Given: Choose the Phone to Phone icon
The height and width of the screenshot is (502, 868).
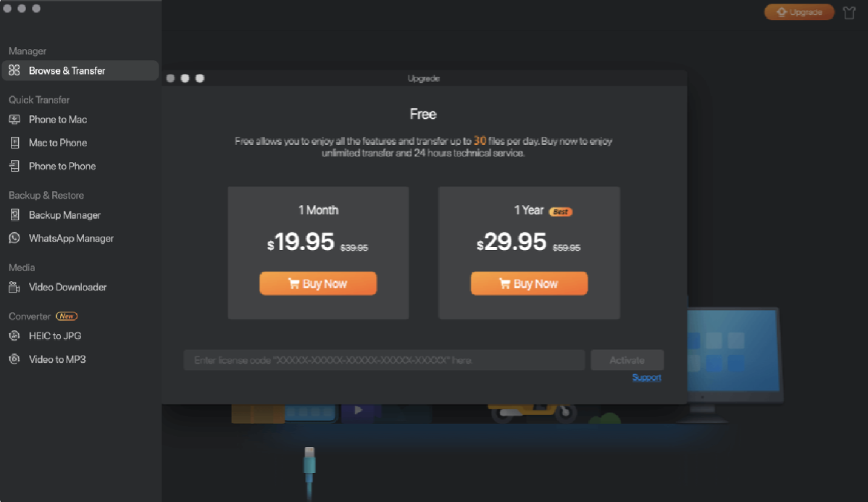Looking at the screenshot, I should (x=14, y=166).
